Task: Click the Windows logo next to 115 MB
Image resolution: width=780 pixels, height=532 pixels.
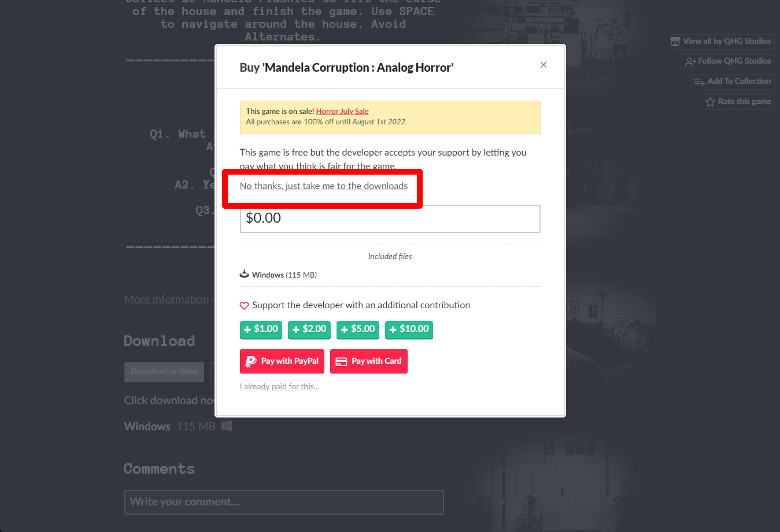Action: point(227,426)
